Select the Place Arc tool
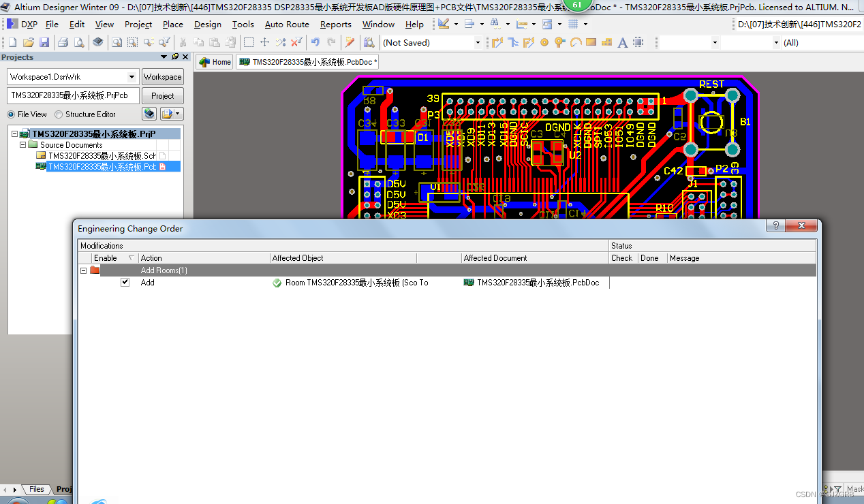Screen dimensions: 864x504 point(576,42)
